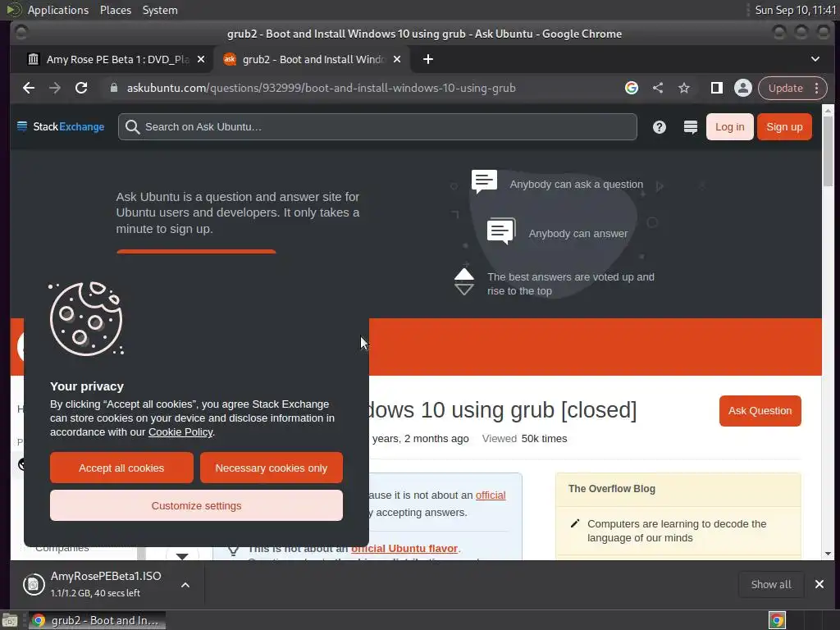Open the side panel icon
This screenshot has height=630, width=840.
pos(717,88)
